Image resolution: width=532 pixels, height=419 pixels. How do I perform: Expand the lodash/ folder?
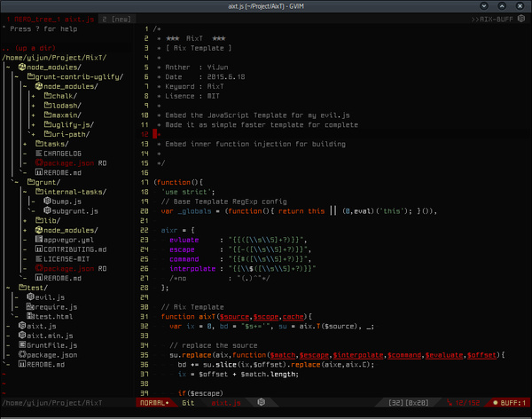34,106
